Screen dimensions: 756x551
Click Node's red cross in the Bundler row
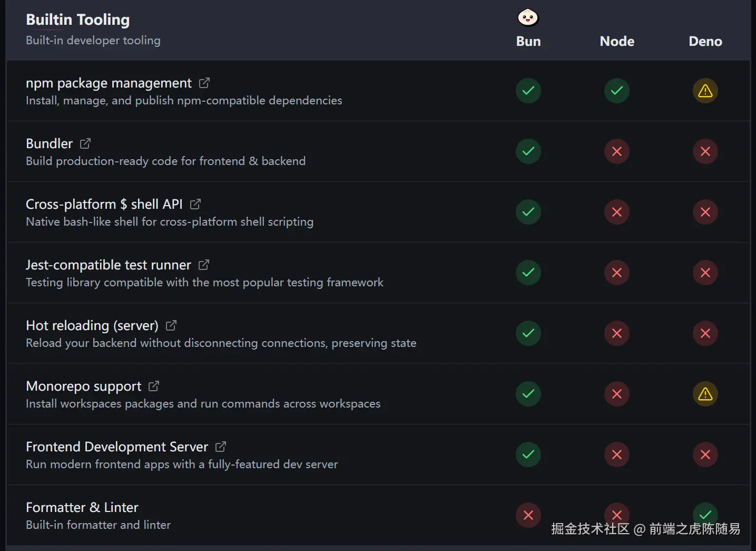(x=617, y=151)
